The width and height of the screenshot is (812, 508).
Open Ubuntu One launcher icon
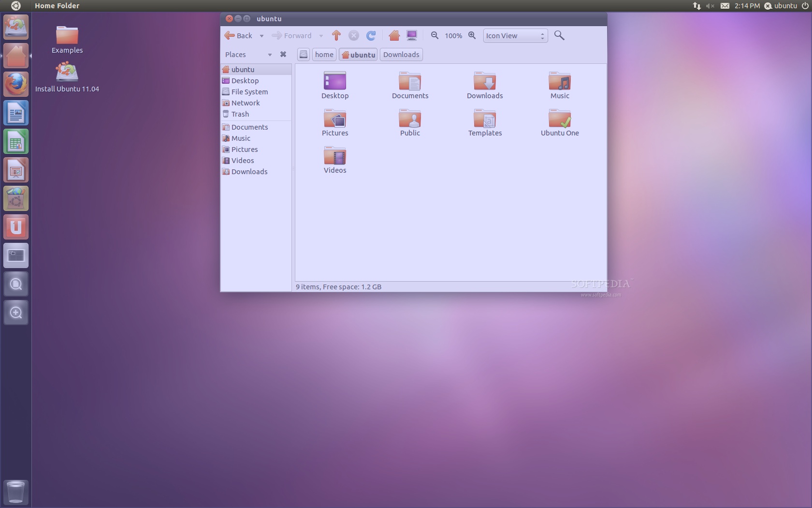[16, 227]
